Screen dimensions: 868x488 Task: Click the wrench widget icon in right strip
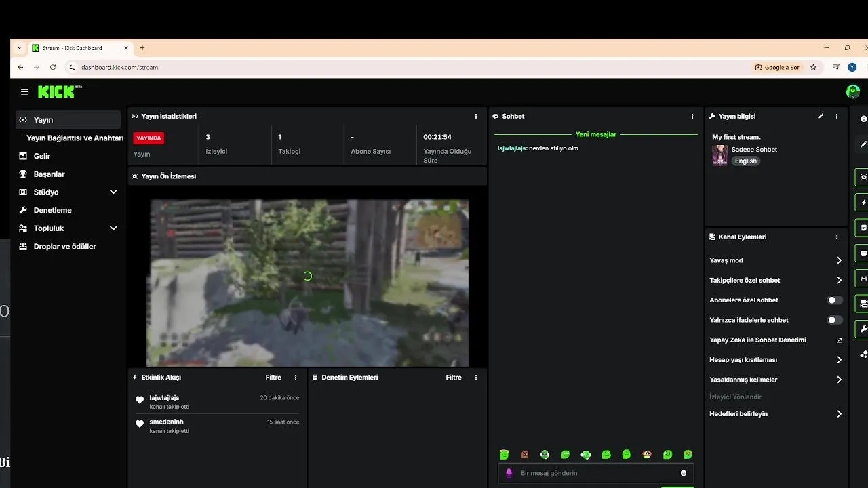pos(863,329)
